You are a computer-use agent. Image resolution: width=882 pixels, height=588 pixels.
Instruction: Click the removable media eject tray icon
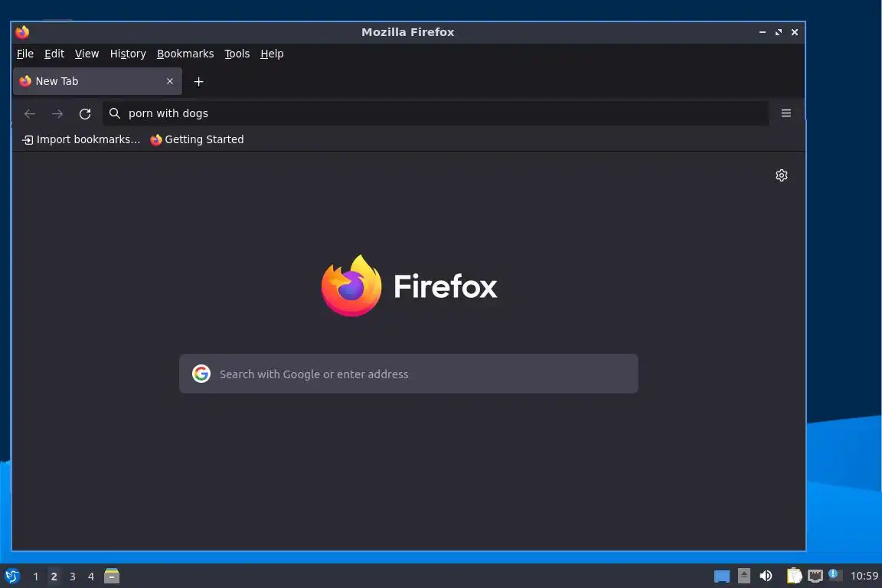(x=744, y=576)
